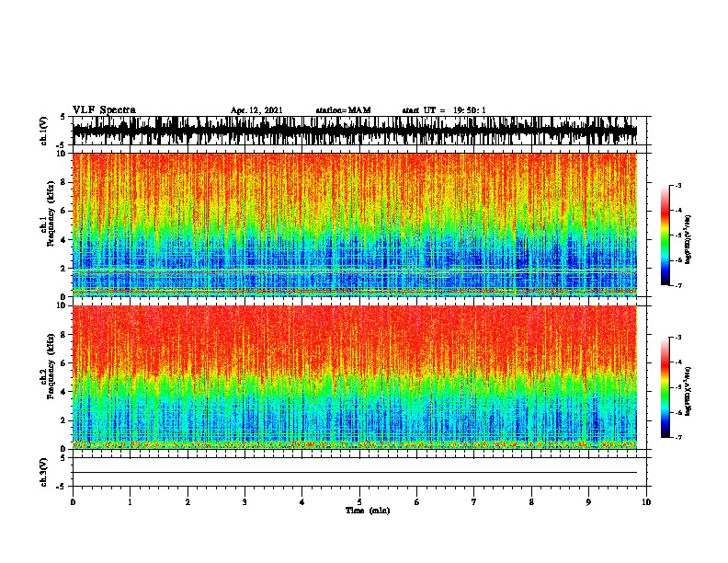728x563 pixels.
Task: Select the date "Apr. 12, 2021"
Action: tap(256, 110)
